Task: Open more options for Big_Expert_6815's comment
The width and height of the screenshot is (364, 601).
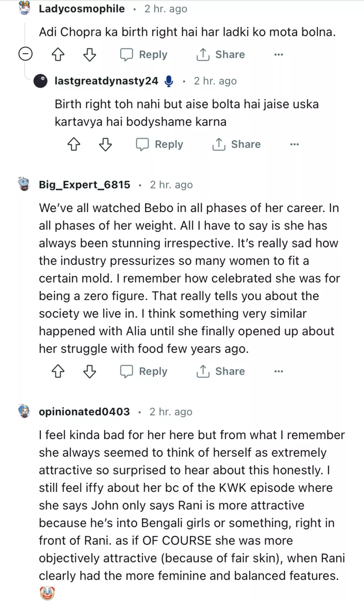Action: pyautogui.click(x=279, y=371)
